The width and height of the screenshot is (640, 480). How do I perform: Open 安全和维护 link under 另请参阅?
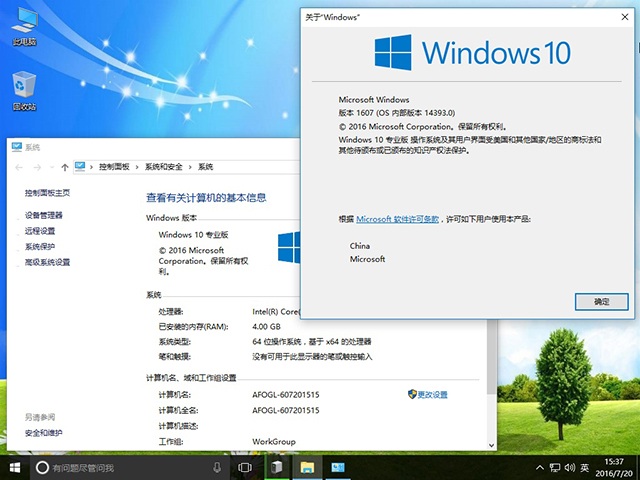44,433
